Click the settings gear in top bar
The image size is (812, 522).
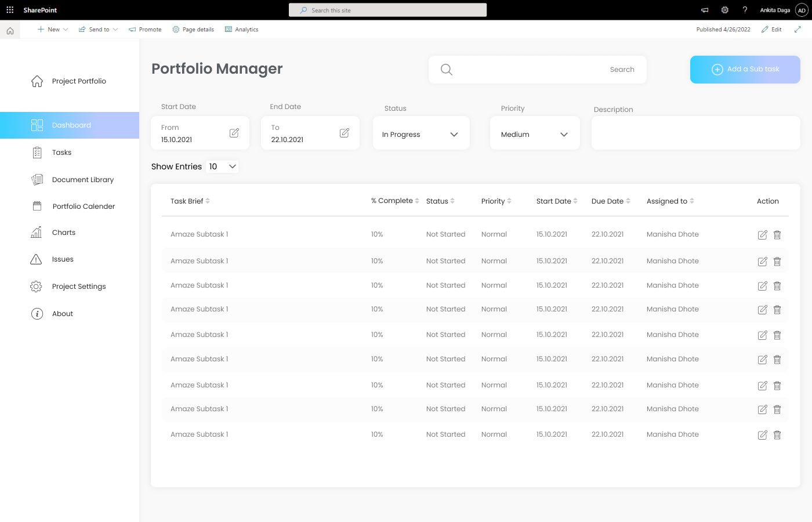pos(724,10)
